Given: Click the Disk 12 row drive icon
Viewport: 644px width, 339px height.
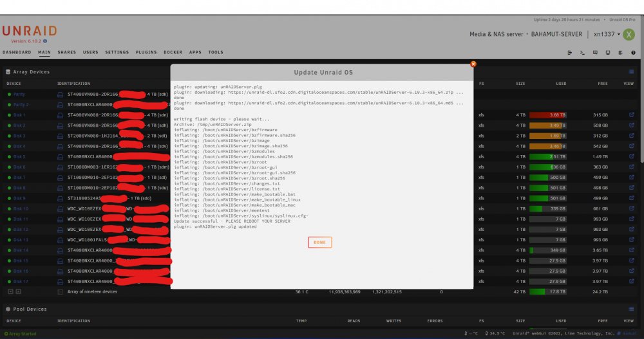Looking at the screenshot, I should tap(60, 230).
